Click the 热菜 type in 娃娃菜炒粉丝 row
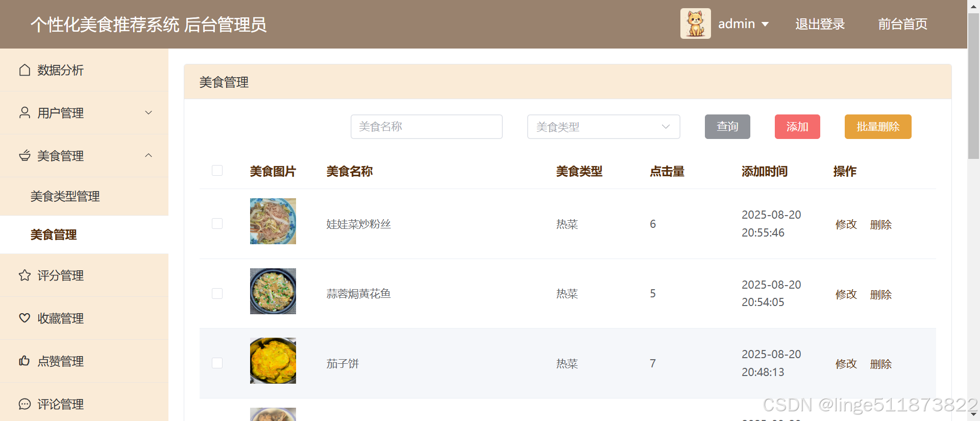 coord(567,224)
